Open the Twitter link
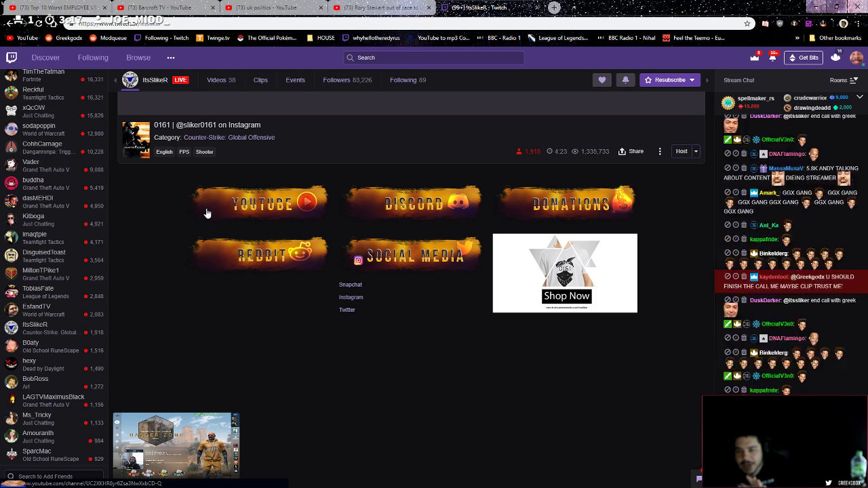The height and width of the screenshot is (488, 868). (x=347, y=310)
